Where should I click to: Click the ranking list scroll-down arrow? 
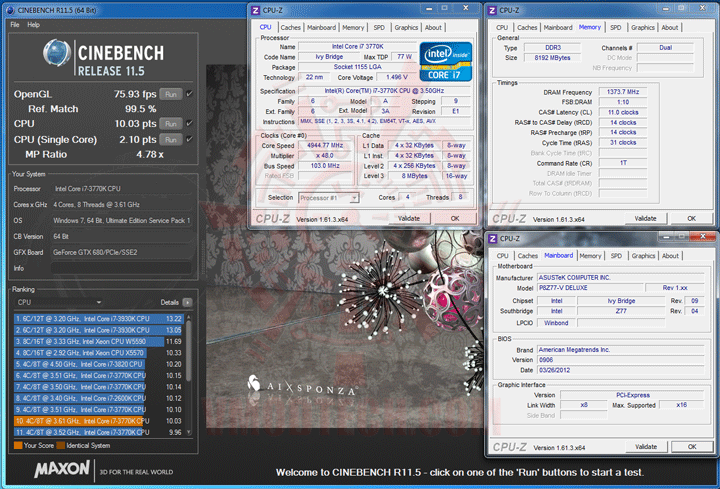(189, 433)
